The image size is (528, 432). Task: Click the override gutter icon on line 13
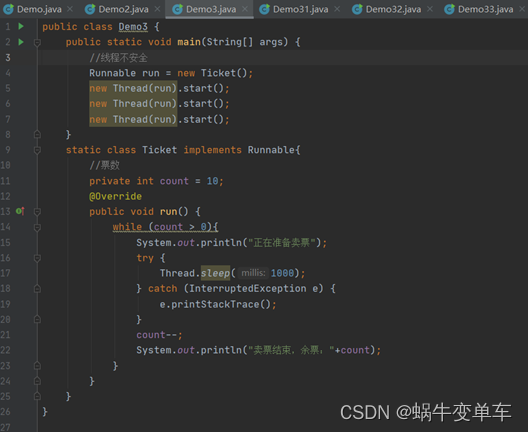click(20, 211)
